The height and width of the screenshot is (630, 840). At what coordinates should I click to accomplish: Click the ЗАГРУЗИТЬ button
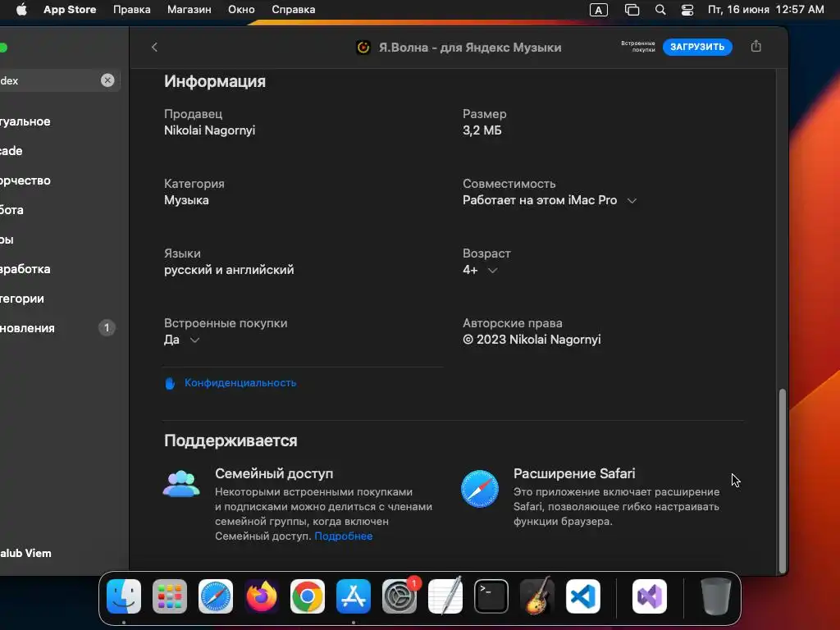[x=697, y=47]
